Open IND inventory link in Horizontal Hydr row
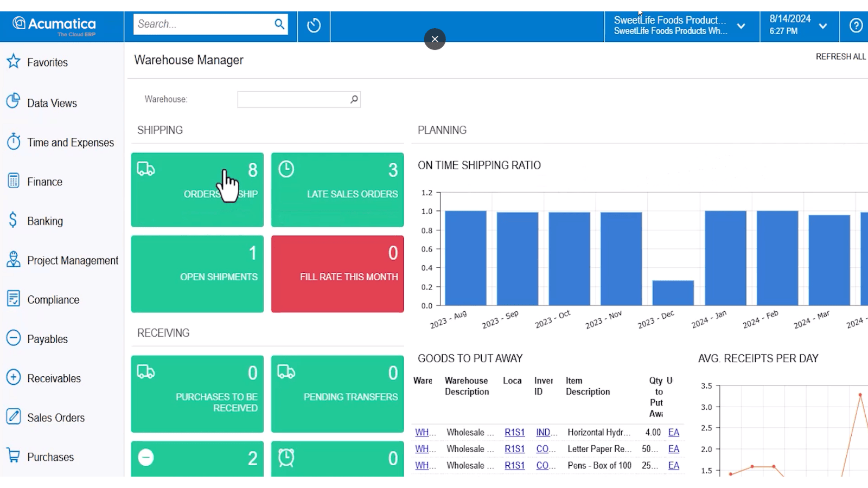The height and width of the screenshot is (488, 868). (x=546, y=432)
